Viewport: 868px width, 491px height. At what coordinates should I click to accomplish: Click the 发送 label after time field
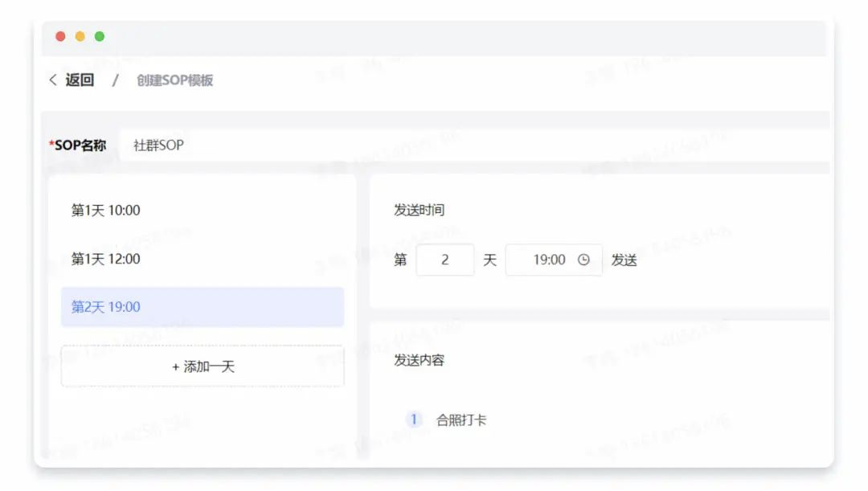click(624, 260)
